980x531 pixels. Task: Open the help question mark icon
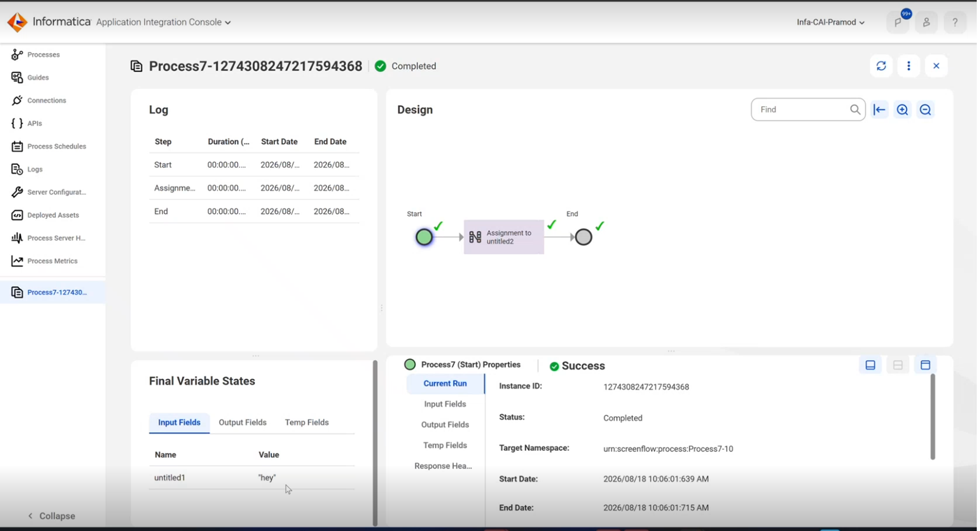coord(955,22)
